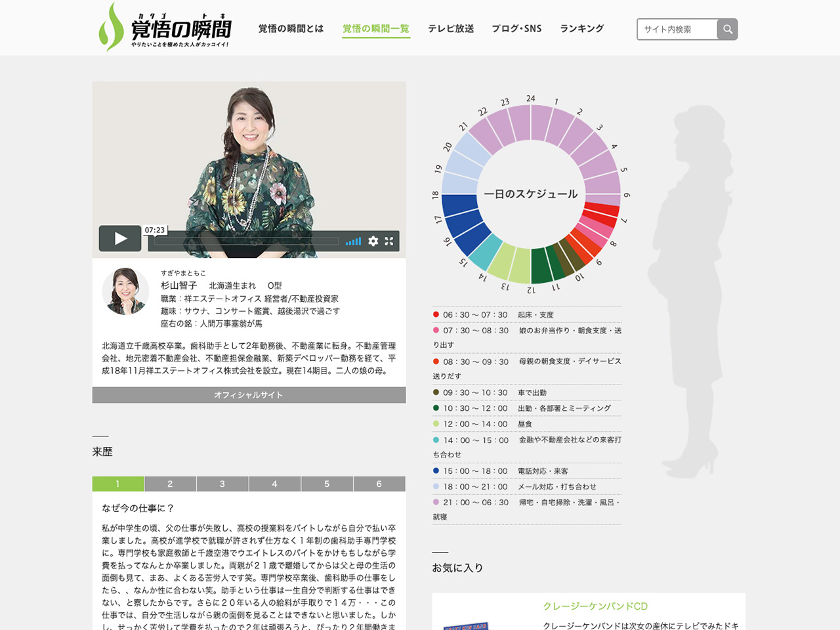Select history tab 1
The width and height of the screenshot is (840, 630).
pyautogui.click(x=118, y=484)
